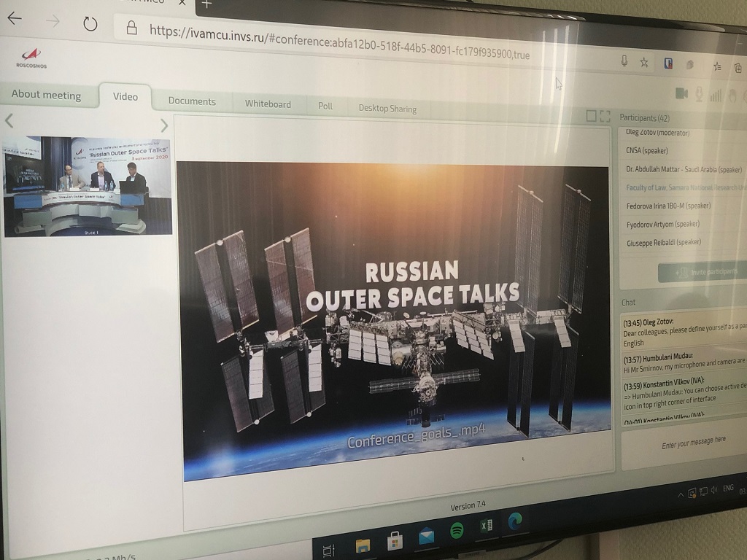Switch to Excel on the taskbar
747x560 pixels.
[x=487, y=525]
